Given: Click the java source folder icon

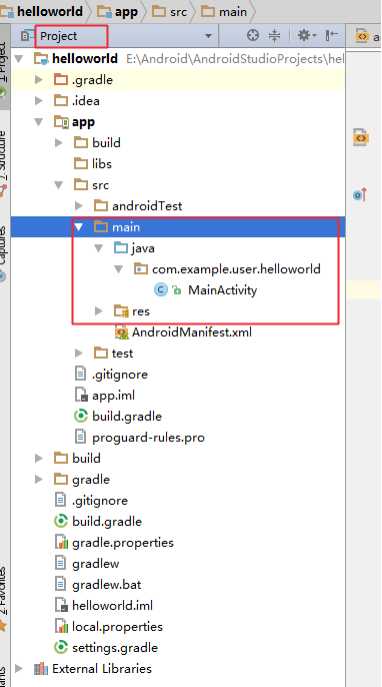Looking at the screenshot, I should click(x=121, y=248).
